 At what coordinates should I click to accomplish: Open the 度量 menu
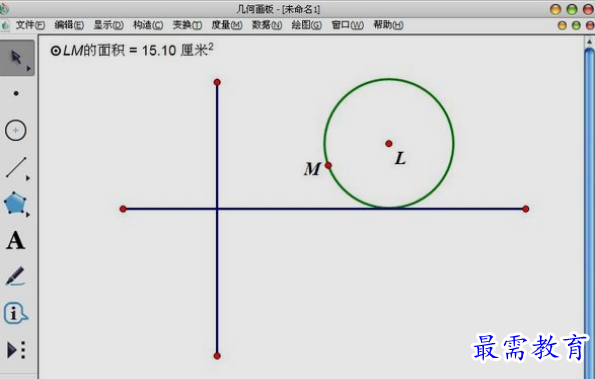tap(227, 25)
